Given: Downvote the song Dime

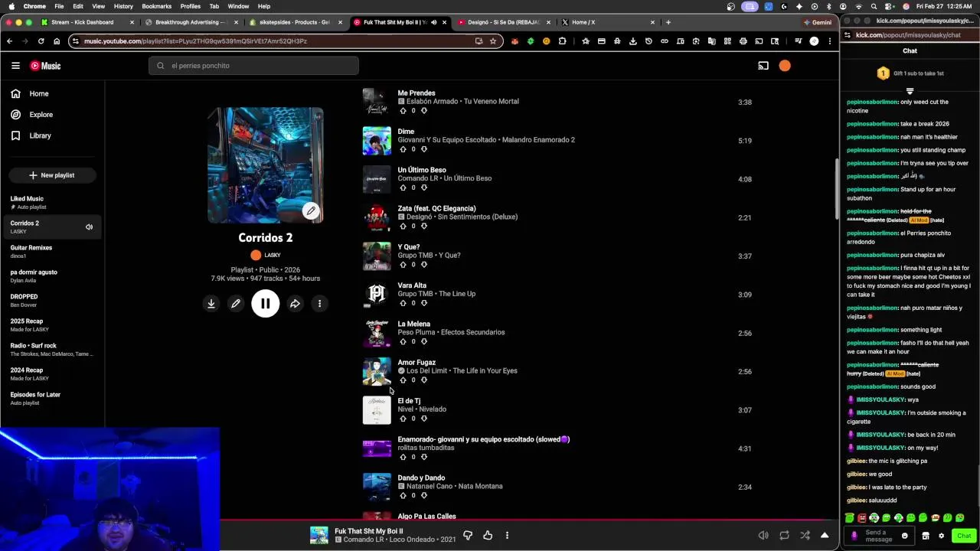Looking at the screenshot, I should (x=424, y=149).
